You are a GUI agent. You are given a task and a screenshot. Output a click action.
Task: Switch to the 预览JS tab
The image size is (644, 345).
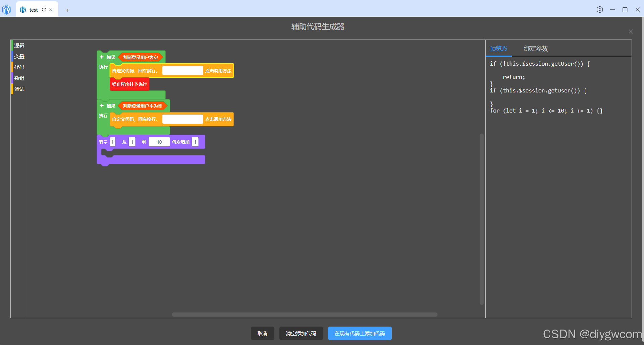pos(498,49)
